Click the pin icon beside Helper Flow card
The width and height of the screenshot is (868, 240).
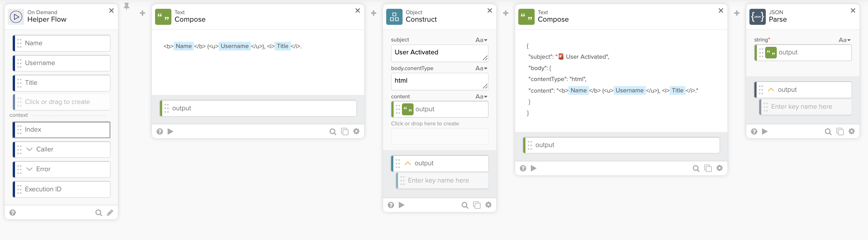pyautogui.click(x=127, y=6)
